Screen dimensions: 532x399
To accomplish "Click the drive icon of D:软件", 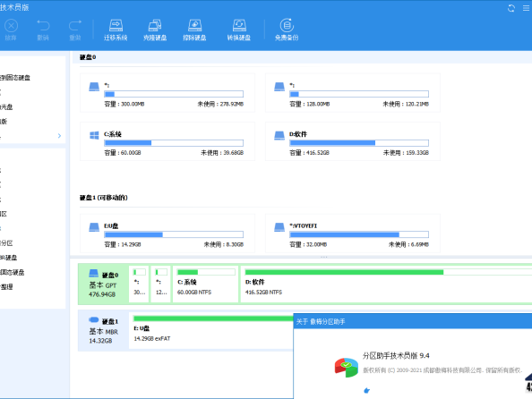I will [x=279, y=136].
